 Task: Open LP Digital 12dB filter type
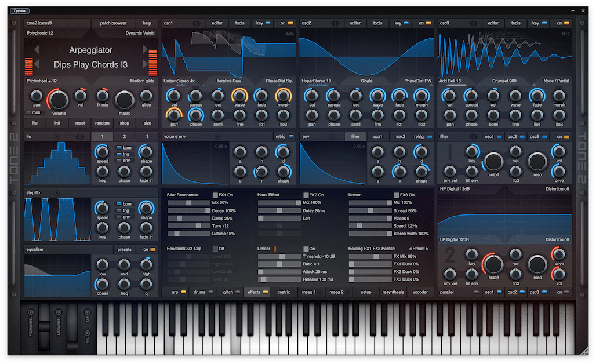click(454, 239)
